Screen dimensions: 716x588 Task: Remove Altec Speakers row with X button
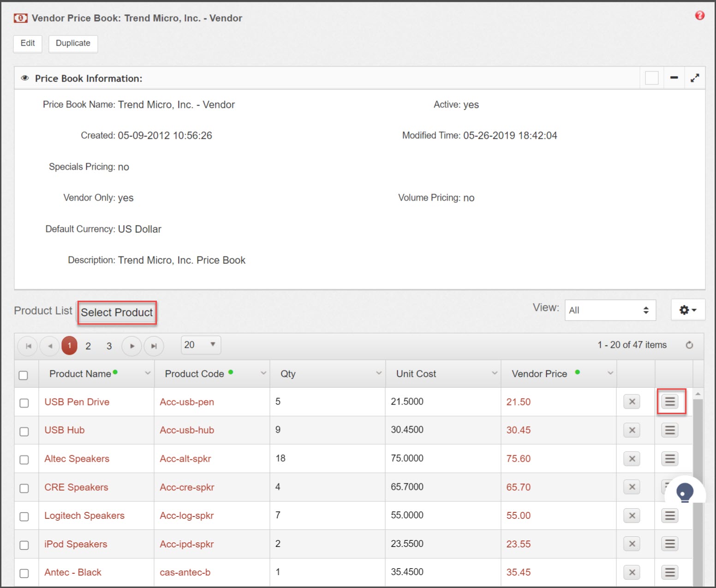tap(632, 459)
